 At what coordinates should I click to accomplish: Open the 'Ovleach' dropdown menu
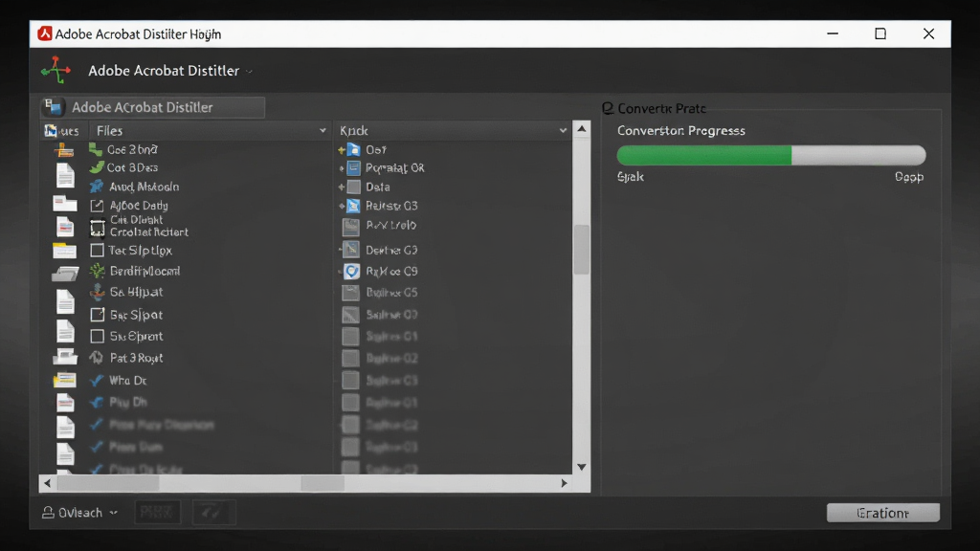[79, 513]
